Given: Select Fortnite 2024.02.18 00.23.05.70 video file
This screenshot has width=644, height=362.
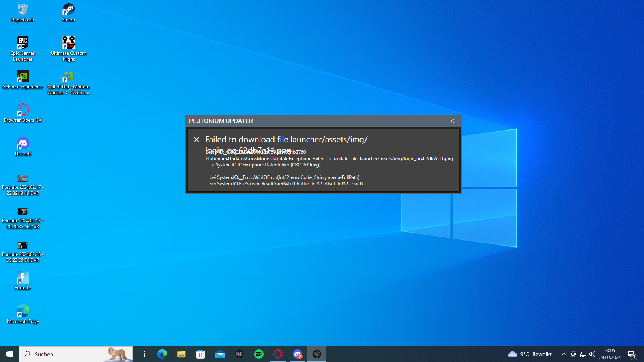Looking at the screenshot, I should (x=22, y=252).
